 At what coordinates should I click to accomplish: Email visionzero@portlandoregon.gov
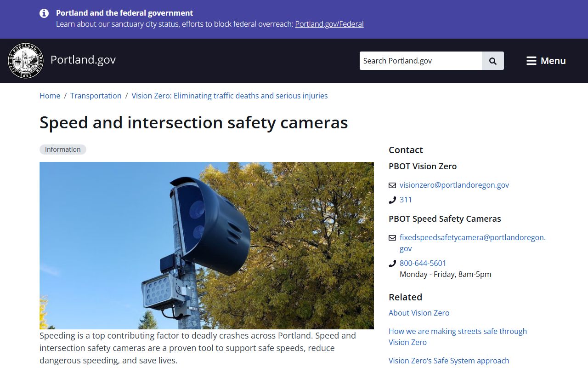454,185
